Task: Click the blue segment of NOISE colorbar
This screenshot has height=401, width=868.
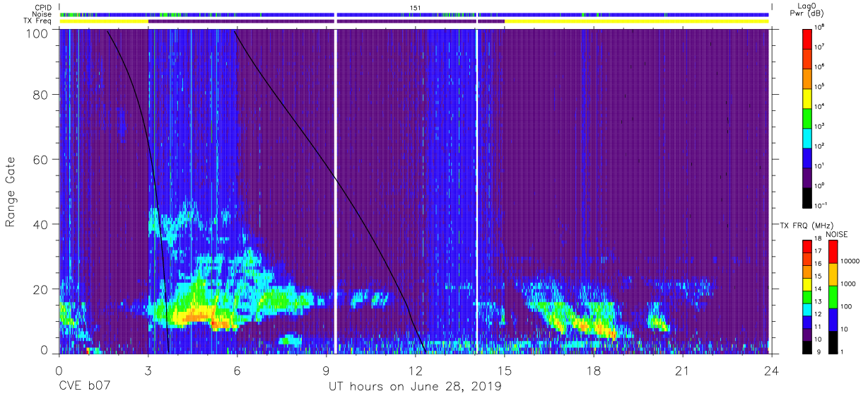Action: tap(834, 318)
